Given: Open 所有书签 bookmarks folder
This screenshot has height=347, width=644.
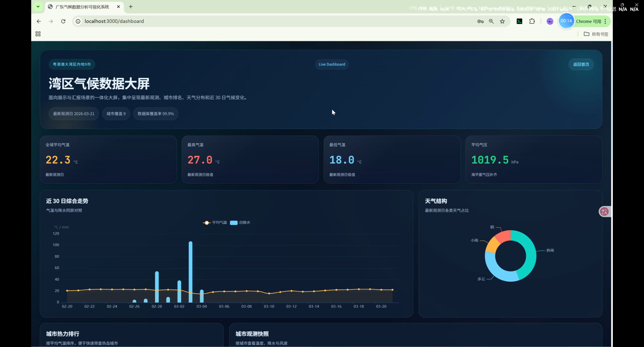Looking at the screenshot, I should tap(596, 34).
